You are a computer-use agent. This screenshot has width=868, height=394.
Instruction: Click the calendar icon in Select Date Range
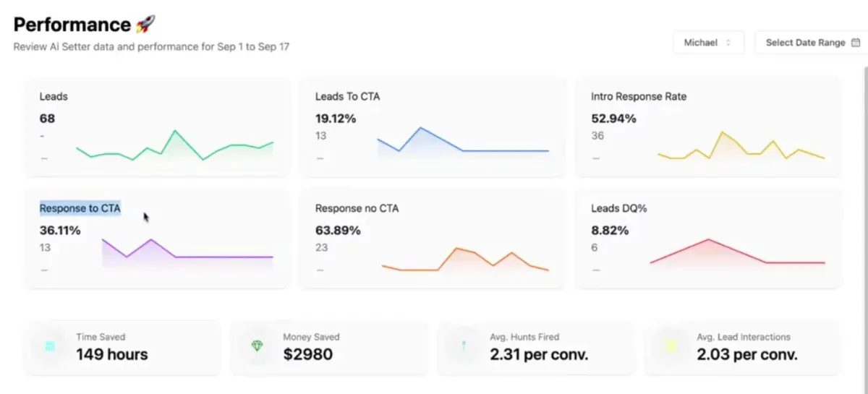pyautogui.click(x=855, y=43)
